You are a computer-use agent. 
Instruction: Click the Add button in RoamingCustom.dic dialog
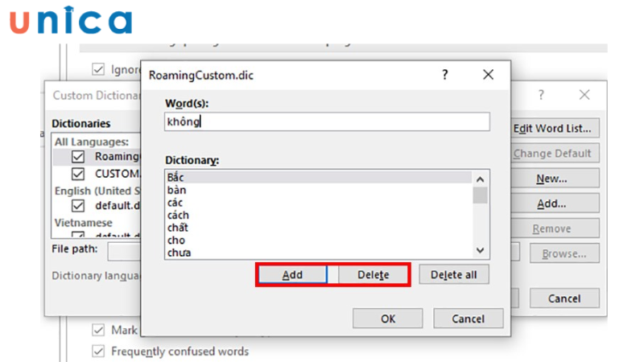click(292, 274)
